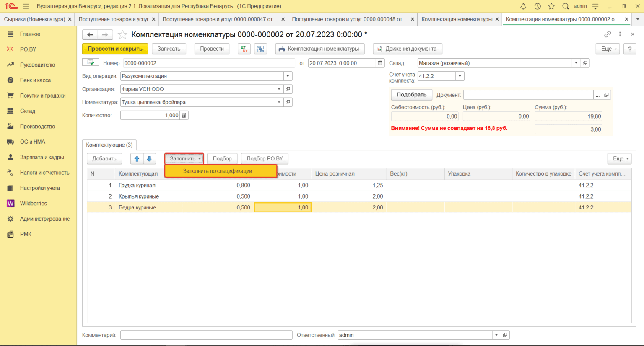Expand the Склад dropdown list
This screenshot has height=346, width=644.
pos(576,63)
